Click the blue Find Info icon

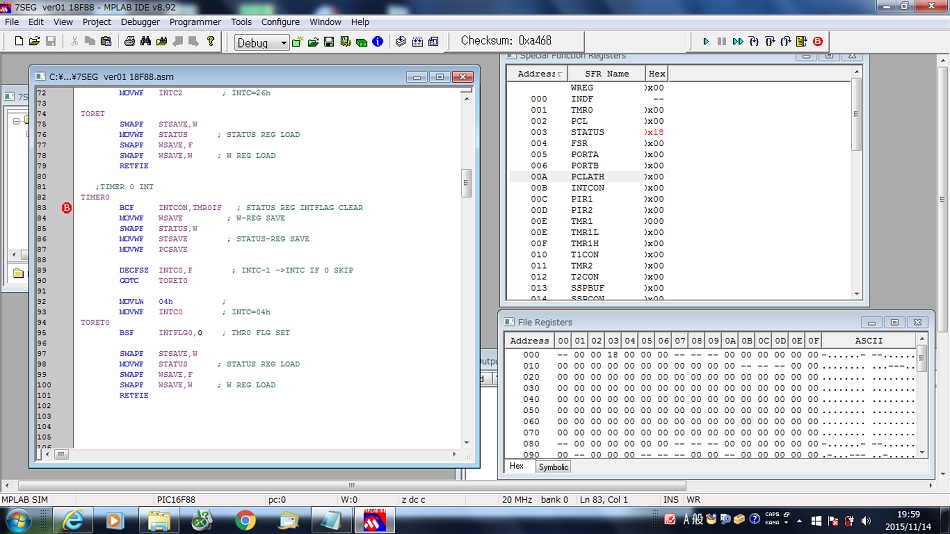377,42
